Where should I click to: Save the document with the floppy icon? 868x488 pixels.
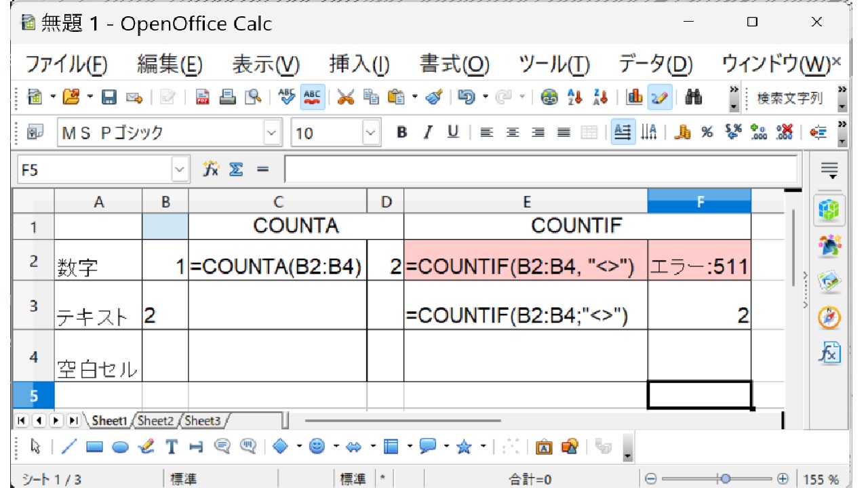pos(109,98)
